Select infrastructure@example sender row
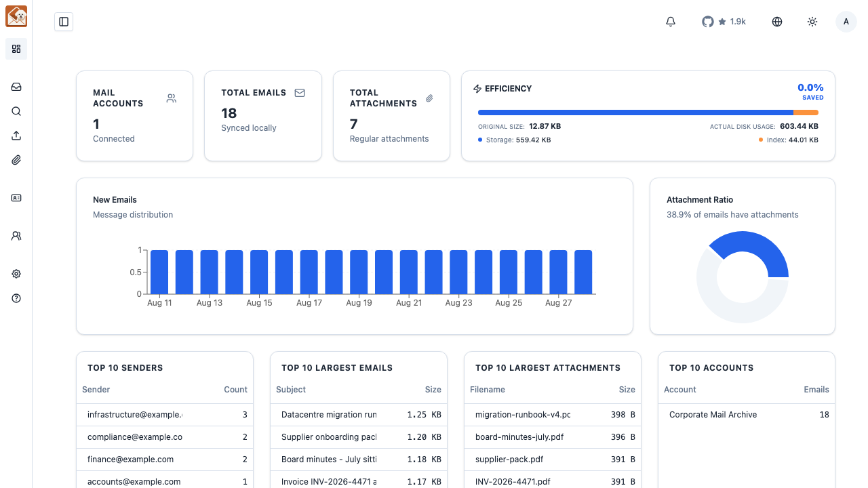Viewport: 868px width, 488px height. coord(165,415)
